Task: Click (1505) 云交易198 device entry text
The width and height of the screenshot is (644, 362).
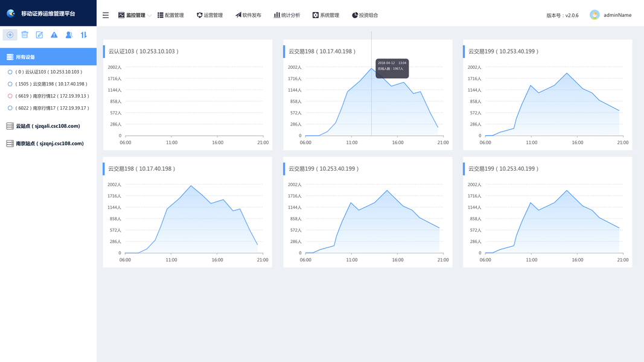Action: [51, 84]
